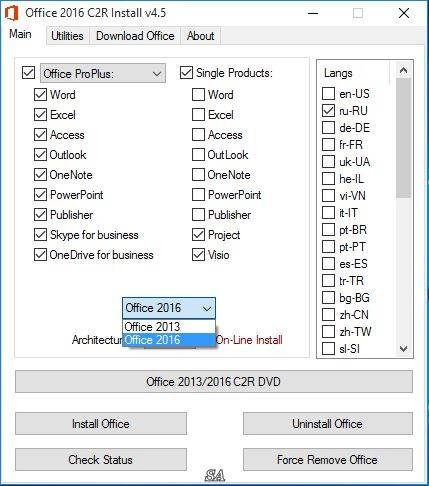The width and height of the screenshot is (429, 486).
Task: Collapse the Office 2016 version combo box
Action: pyautogui.click(x=169, y=308)
